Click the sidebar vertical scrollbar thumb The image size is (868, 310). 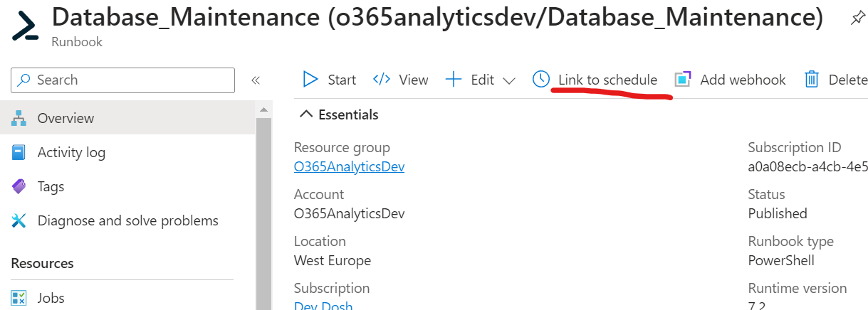pos(263,213)
